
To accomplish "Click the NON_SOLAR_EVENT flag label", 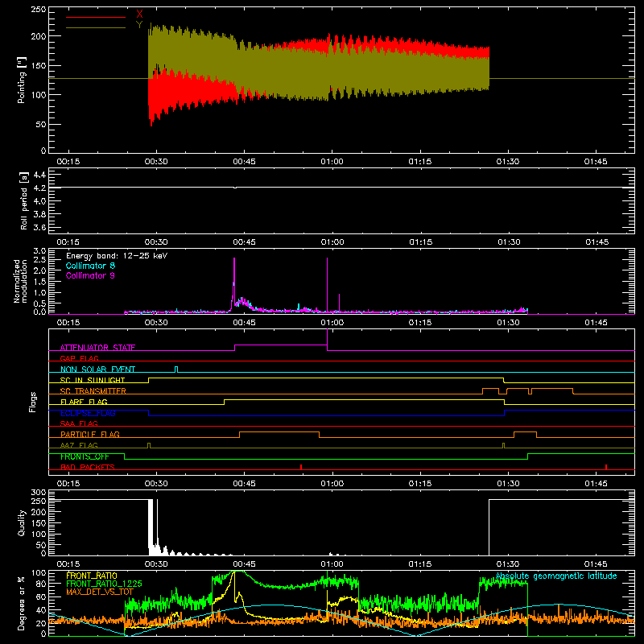I will tap(97, 369).
